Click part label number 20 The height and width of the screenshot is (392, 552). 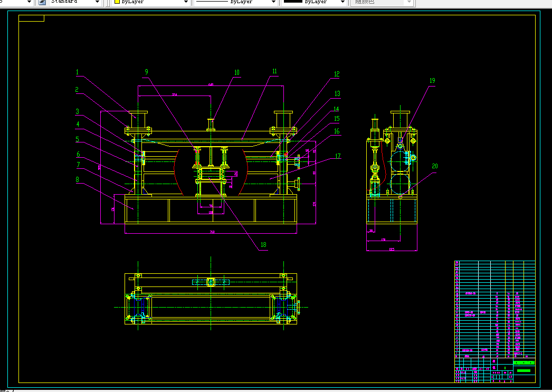(435, 166)
